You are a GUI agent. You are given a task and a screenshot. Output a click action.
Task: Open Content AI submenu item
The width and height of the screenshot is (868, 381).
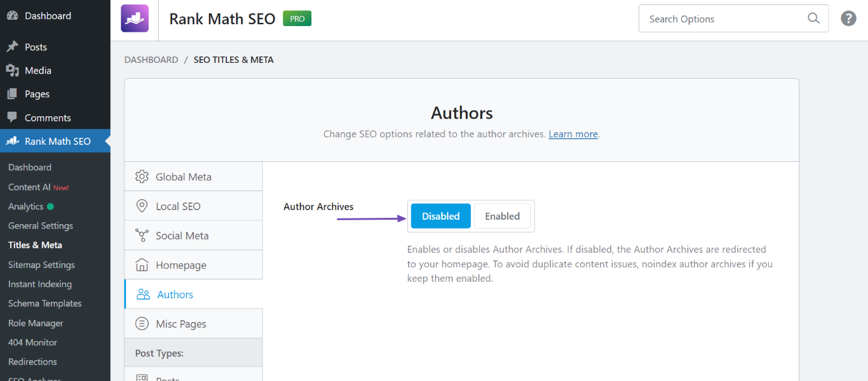pyautogui.click(x=38, y=187)
